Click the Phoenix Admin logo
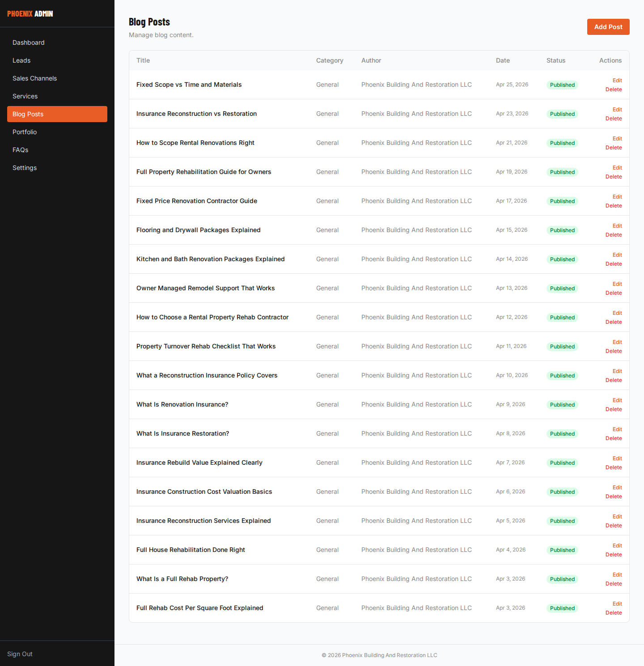Image resolution: width=644 pixels, height=666 pixels. (x=30, y=14)
